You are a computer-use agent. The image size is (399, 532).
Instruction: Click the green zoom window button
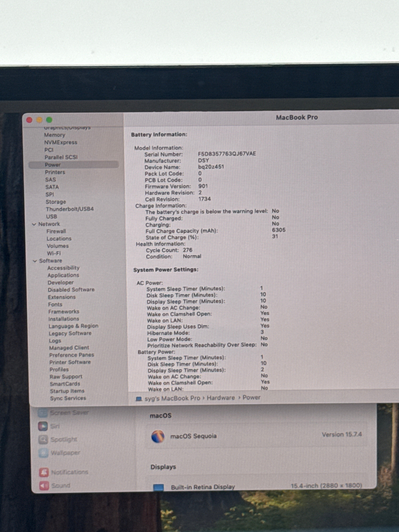(x=49, y=120)
